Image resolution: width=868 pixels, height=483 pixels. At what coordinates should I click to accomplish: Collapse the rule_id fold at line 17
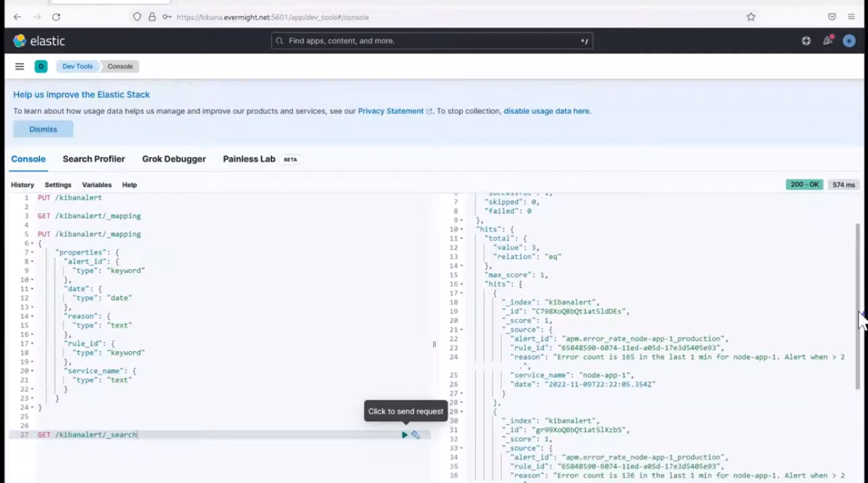pyautogui.click(x=32, y=344)
